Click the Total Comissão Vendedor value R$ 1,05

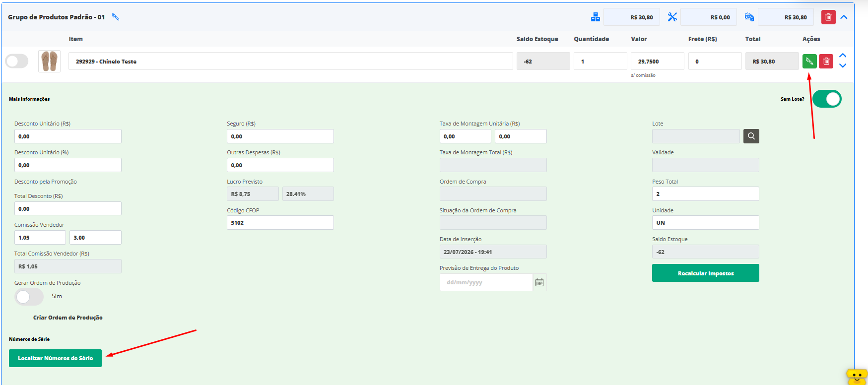coord(68,266)
